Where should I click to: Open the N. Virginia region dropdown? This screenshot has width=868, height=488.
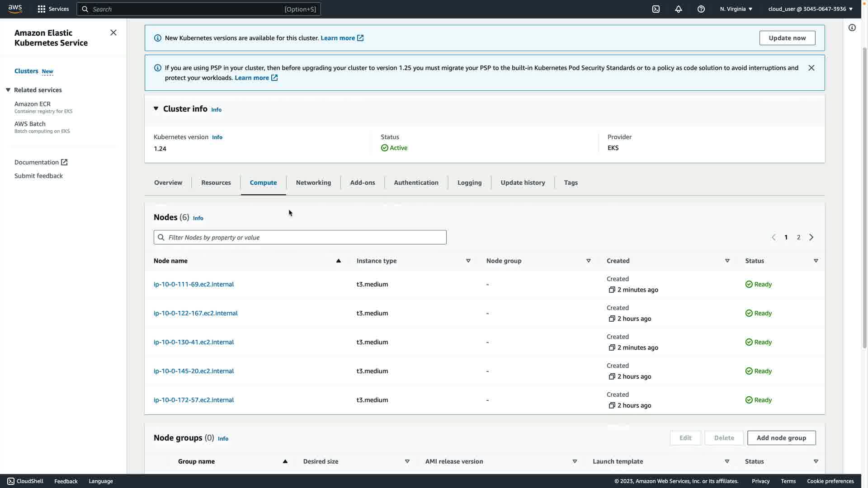pyautogui.click(x=736, y=9)
